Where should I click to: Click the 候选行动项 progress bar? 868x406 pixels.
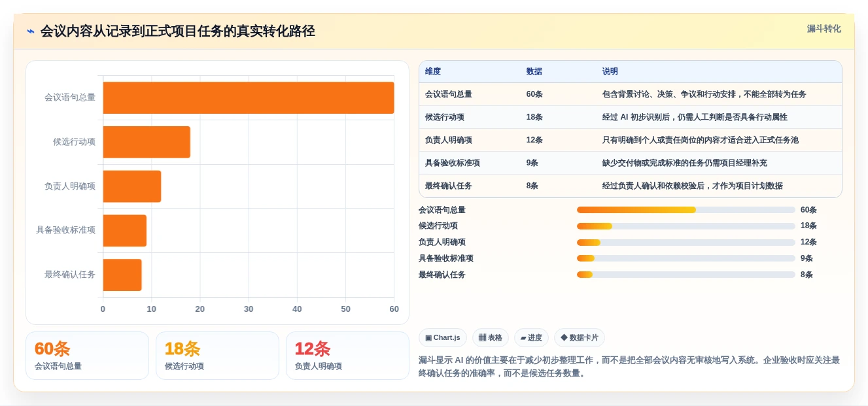point(686,226)
